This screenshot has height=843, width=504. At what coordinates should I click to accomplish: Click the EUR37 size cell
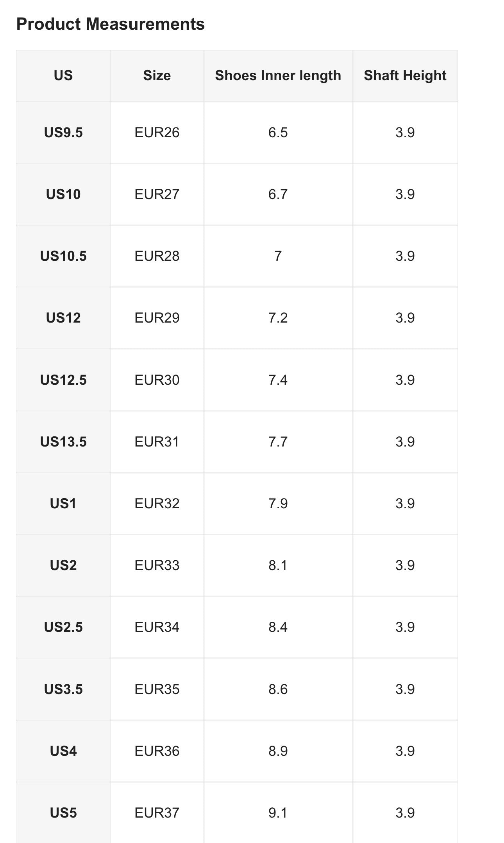(x=157, y=813)
